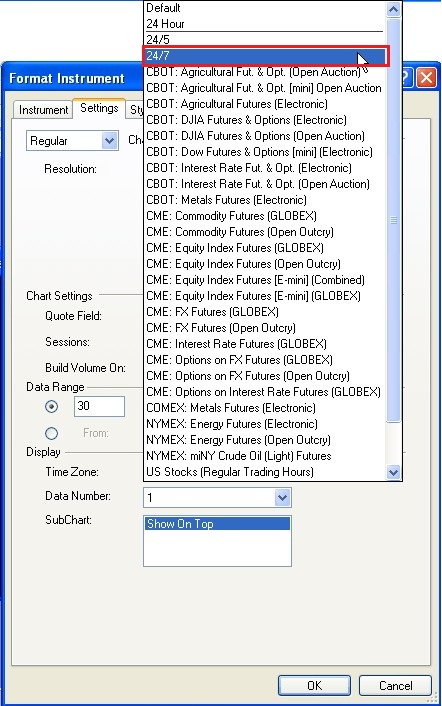Click the data range field showing 30

click(x=99, y=407)
